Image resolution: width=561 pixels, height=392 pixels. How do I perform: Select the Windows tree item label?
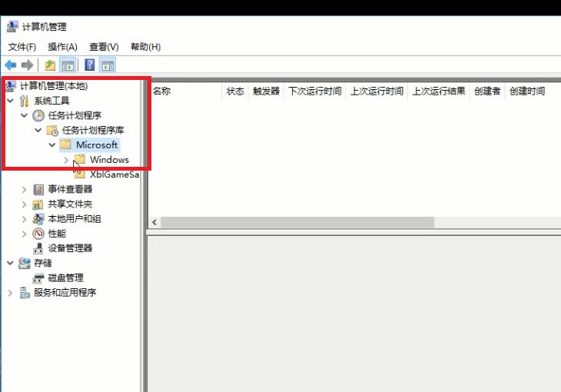pyautogui.click(x=109, y=160)
